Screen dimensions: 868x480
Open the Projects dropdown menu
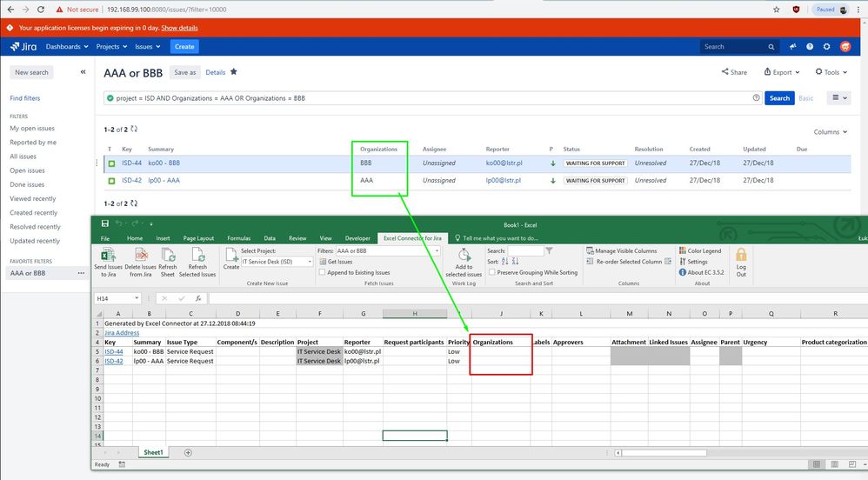[111, 46]
